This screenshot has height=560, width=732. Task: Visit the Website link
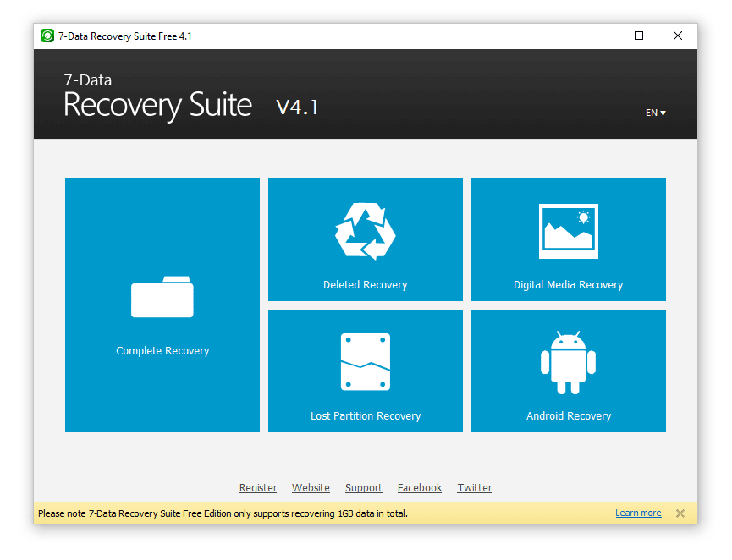(311, 487)
